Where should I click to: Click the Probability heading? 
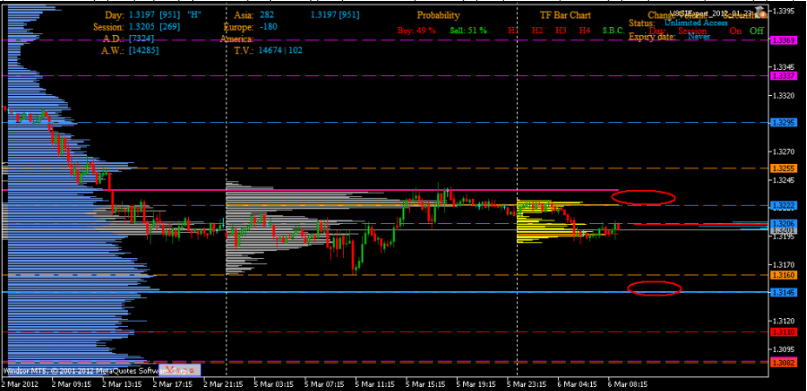tap(438, 15)
